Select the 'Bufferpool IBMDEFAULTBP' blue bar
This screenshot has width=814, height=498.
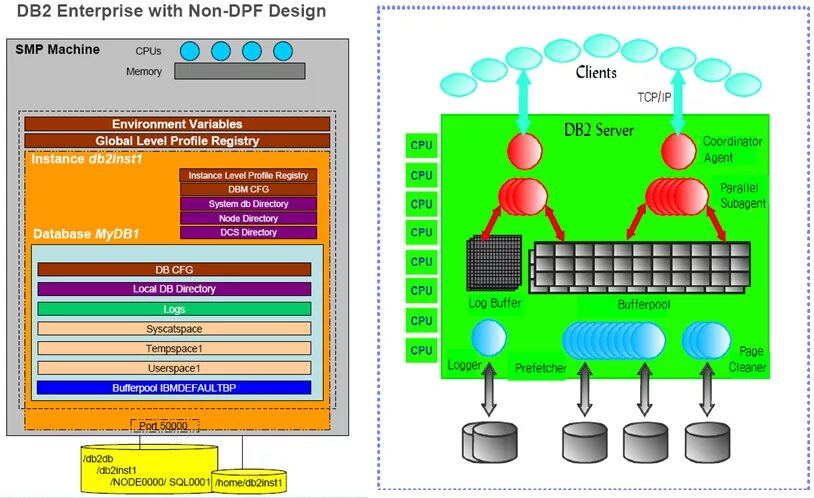point(174,388)
